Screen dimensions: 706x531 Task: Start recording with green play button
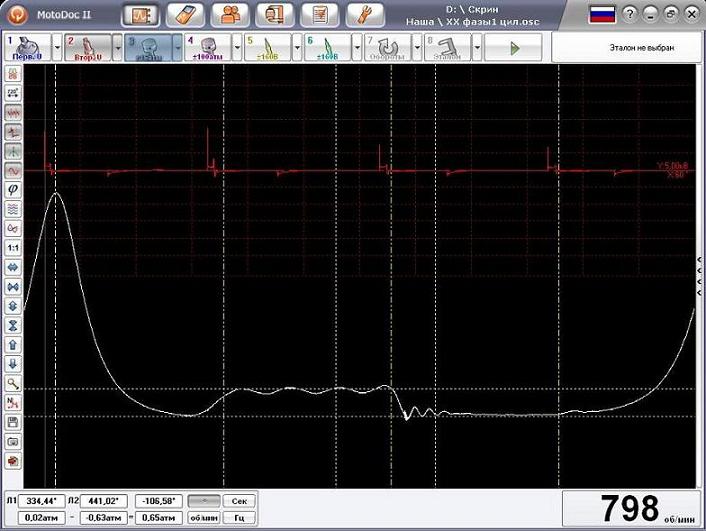513,47
